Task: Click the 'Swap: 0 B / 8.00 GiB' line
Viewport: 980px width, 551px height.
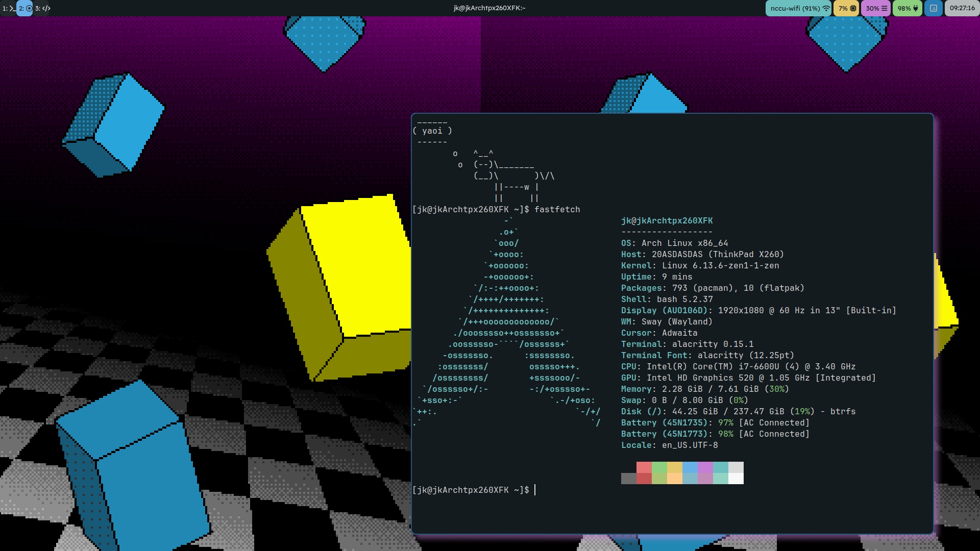Action: pyautogui.click(x=684, y=400)
